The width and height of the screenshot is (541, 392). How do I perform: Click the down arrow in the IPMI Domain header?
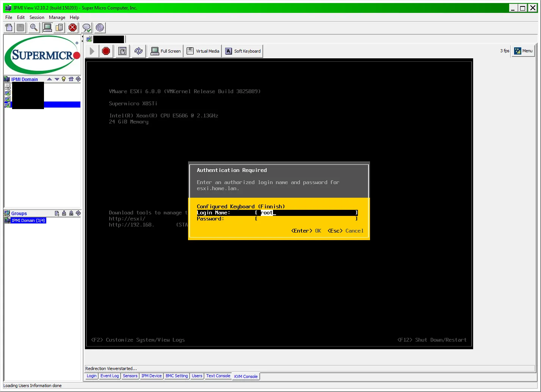coord(56,79)
